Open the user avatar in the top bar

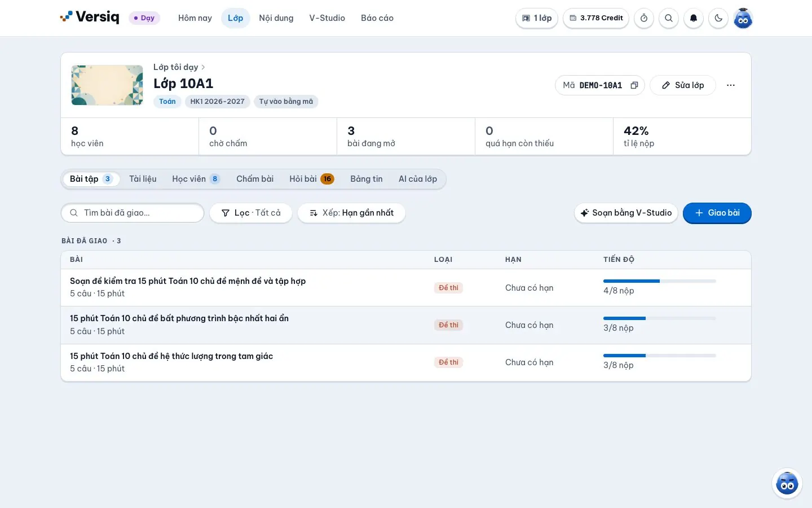click(743, 18)
